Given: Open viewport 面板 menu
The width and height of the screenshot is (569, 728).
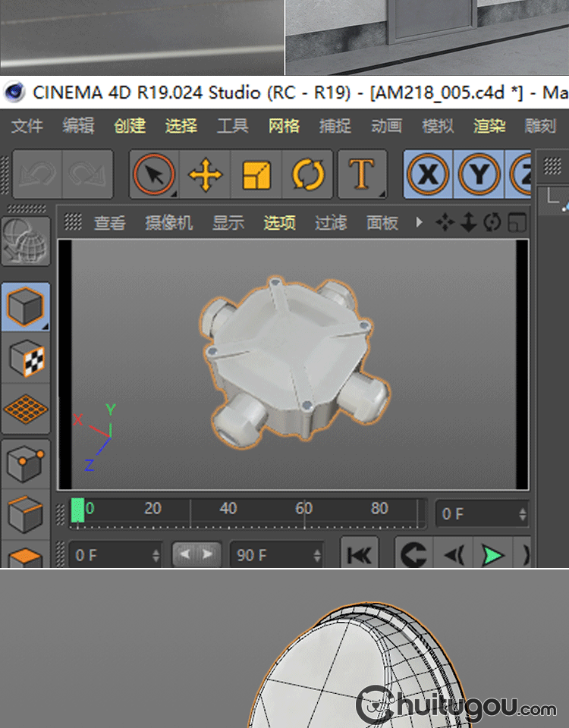Looking at the screenshot, I should coord(382,223).
